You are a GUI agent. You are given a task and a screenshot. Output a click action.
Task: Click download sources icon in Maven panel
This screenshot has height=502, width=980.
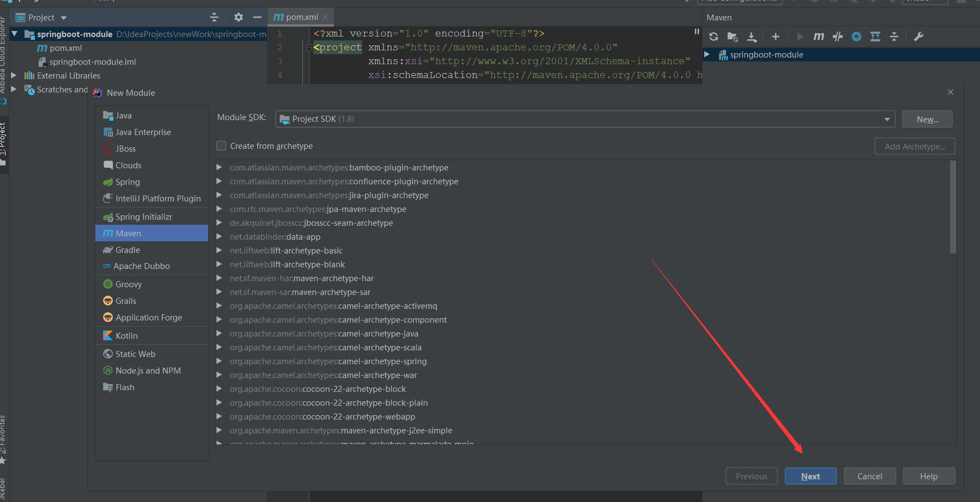tap(751, 37)
